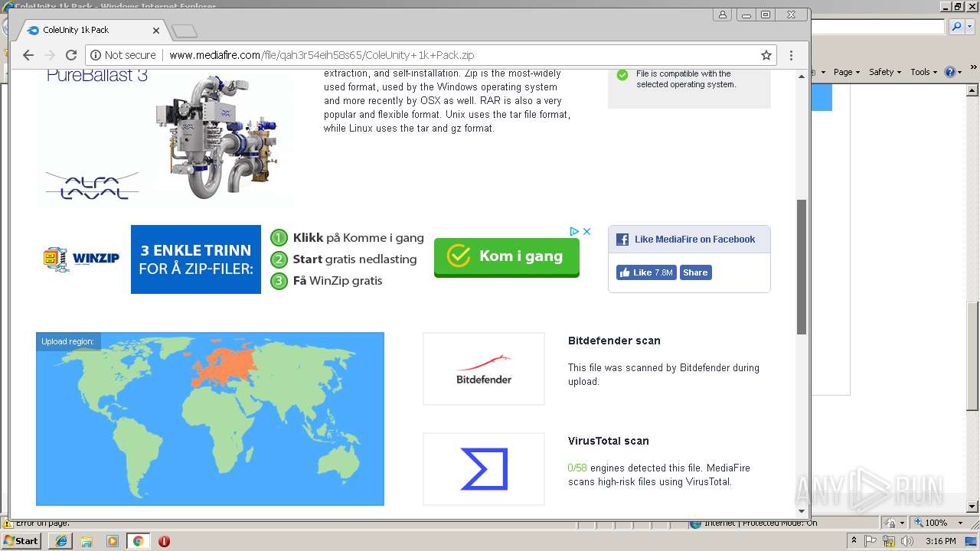The width and height of the screenshot is (980, 551).
Task: Click red stop icon on taskbar
Action: pyautogui.click(x=164, y=541)
